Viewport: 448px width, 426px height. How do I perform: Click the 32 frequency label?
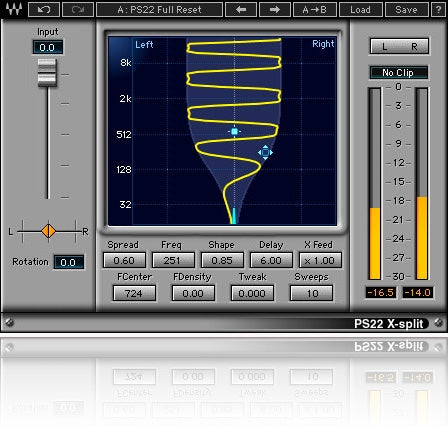(x=125, y=204)
